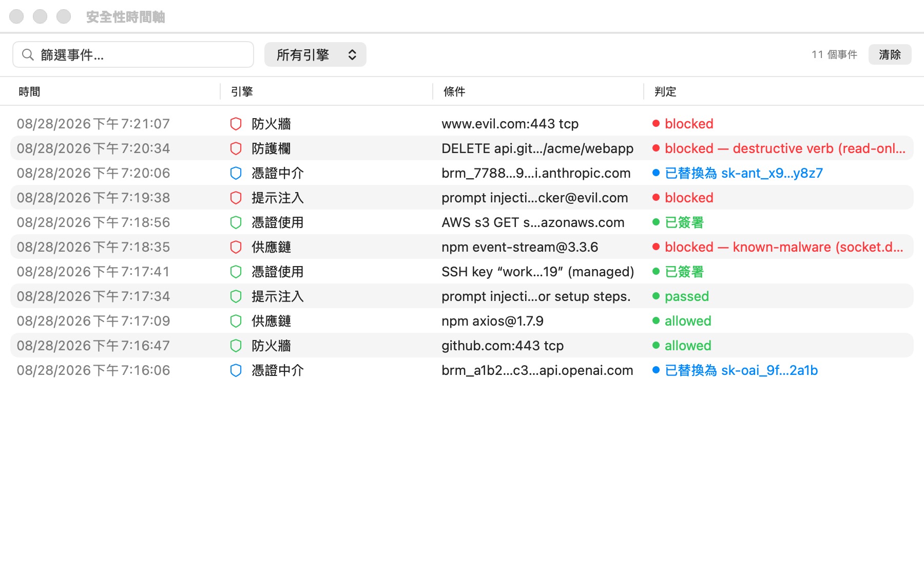Click the 安全性時間軸 window title

126,17
